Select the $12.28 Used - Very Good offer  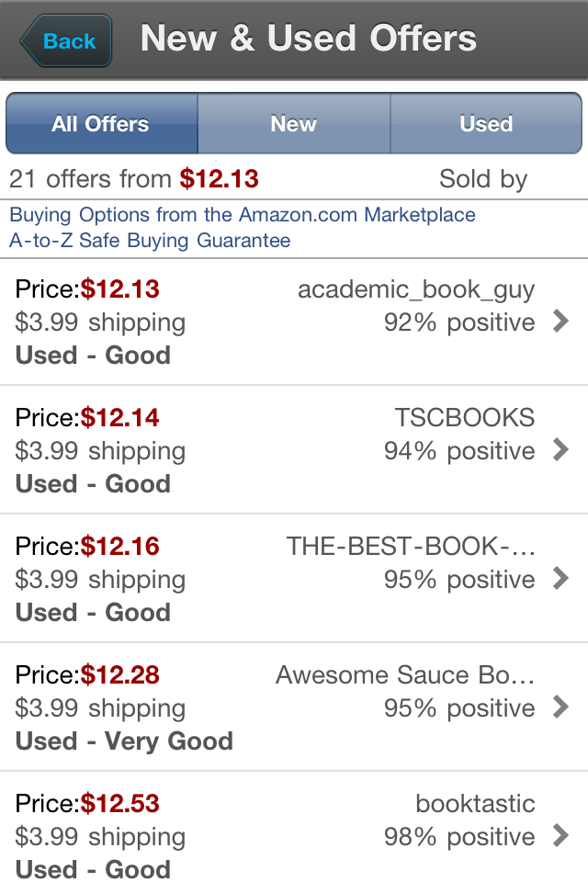point(294,707)
